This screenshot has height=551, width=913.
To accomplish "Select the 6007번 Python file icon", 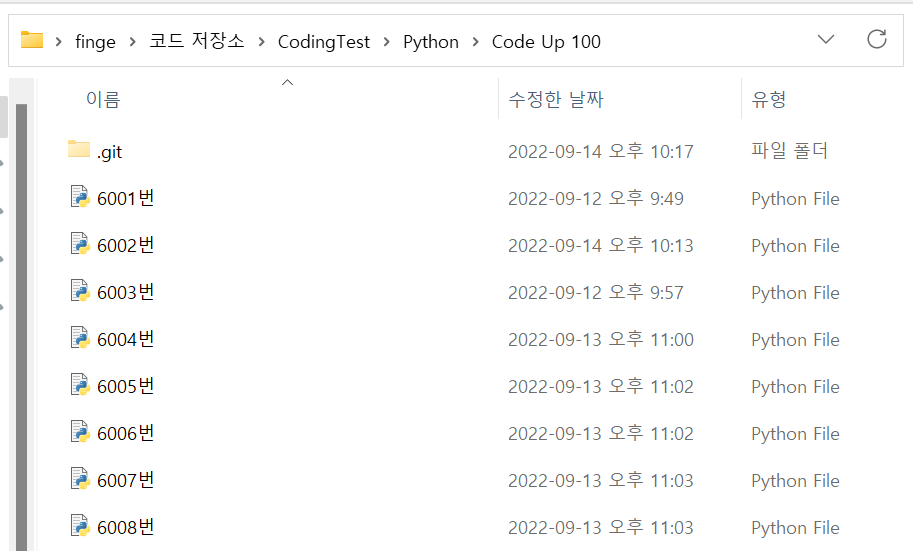I will (80, 479).
